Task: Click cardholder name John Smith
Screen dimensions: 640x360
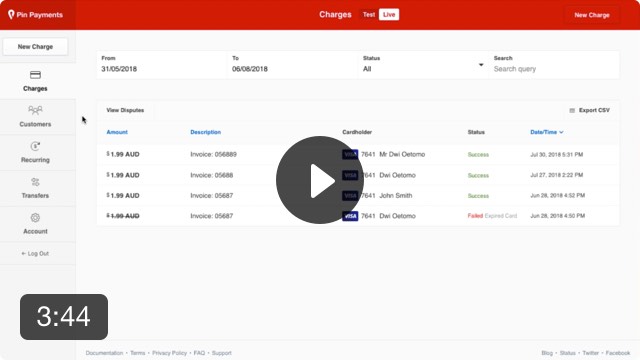Action: [396, 196]
